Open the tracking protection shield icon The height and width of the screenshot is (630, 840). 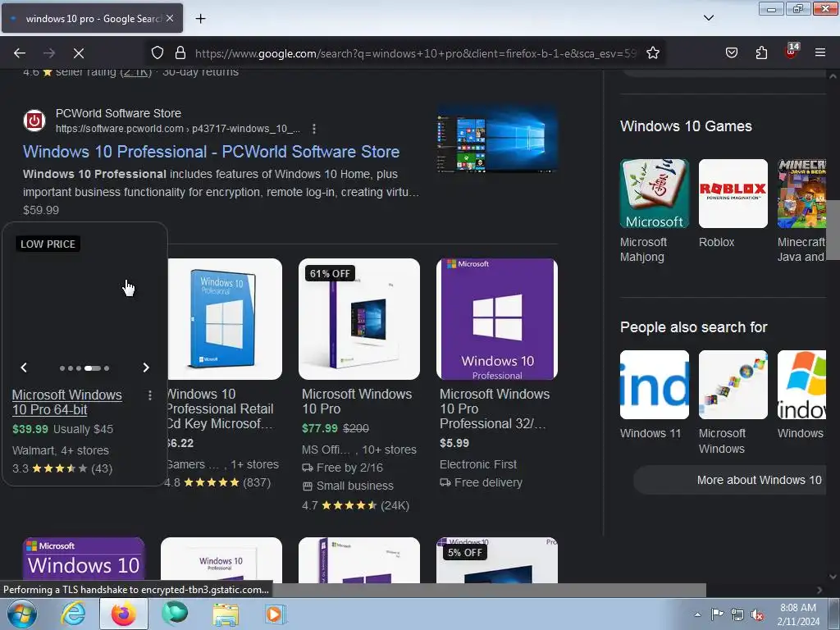157,53
